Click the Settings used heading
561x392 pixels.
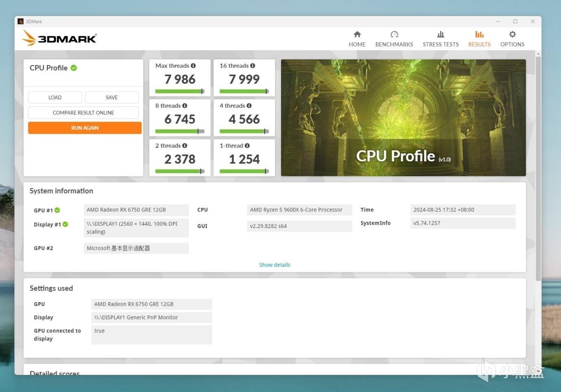coord(51,288)
